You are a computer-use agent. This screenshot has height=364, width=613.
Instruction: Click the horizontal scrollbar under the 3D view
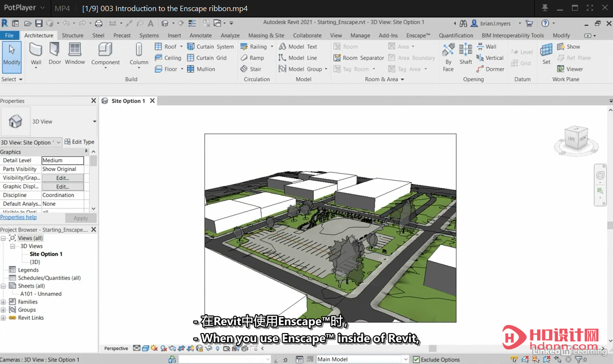coord(432,348)
